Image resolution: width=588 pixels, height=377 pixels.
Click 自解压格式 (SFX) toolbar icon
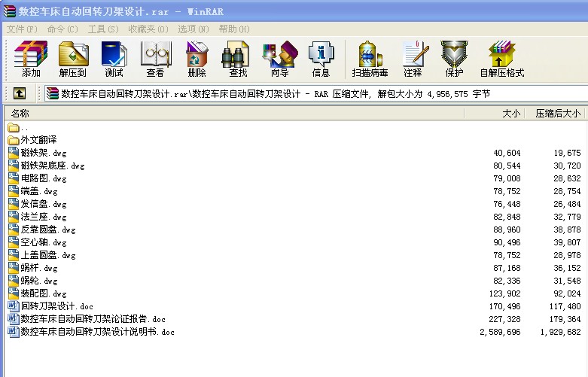(x=501, y=59)
